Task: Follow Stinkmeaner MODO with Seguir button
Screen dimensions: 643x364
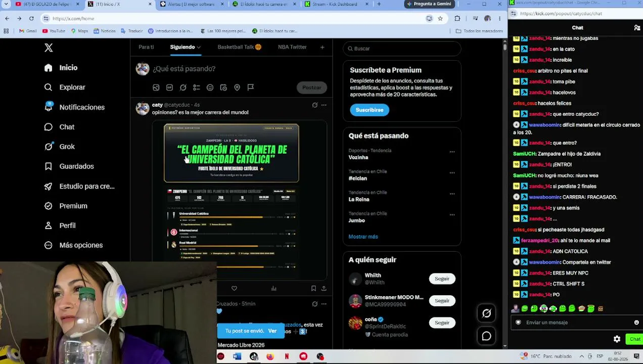Action: [x=442, y=301]
